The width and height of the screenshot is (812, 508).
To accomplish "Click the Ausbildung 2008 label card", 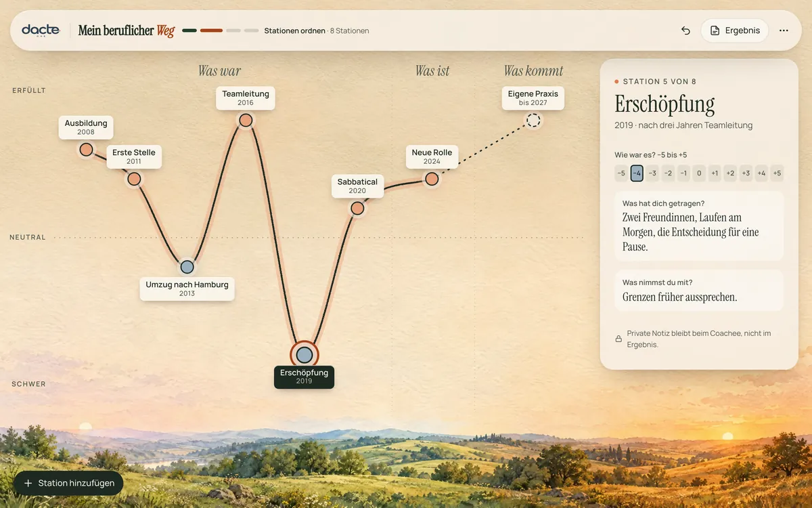I will [86, 127].
